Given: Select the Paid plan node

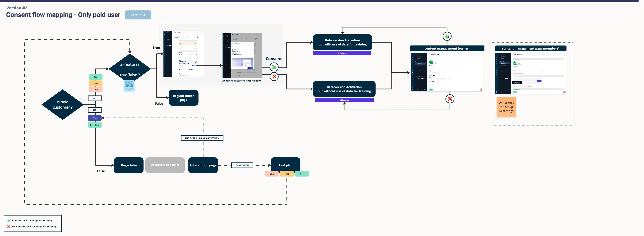Looking at the screenshot, I should (x=285, y=165).
